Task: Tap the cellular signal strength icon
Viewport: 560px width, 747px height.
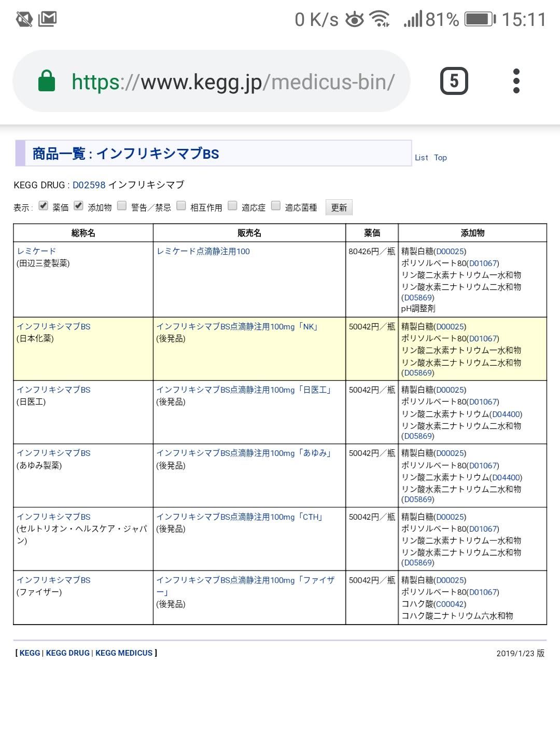Action: pyautogui.click(x=413, y=20)
